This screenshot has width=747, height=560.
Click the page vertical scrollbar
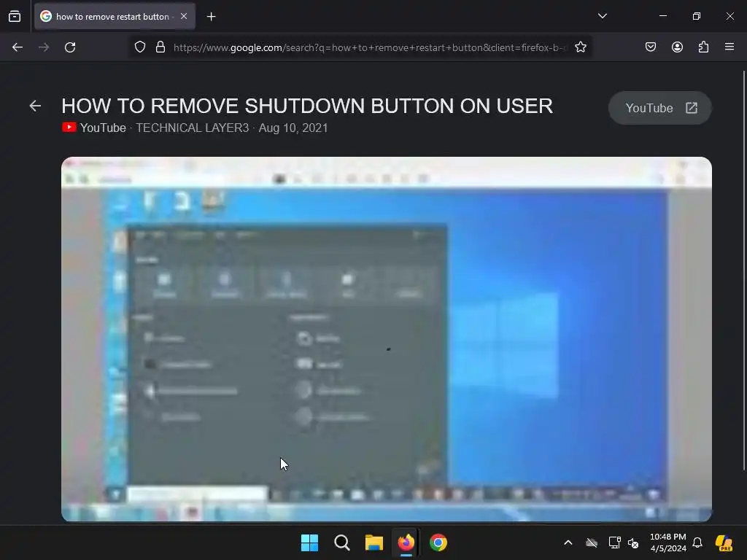743,271
